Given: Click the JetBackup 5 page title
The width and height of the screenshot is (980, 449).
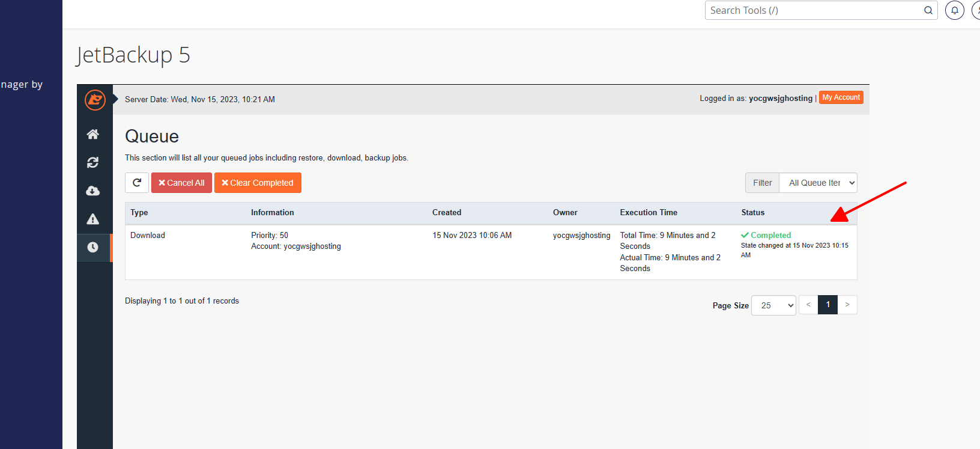Looking at the screenshot, I should click(133, 55).
